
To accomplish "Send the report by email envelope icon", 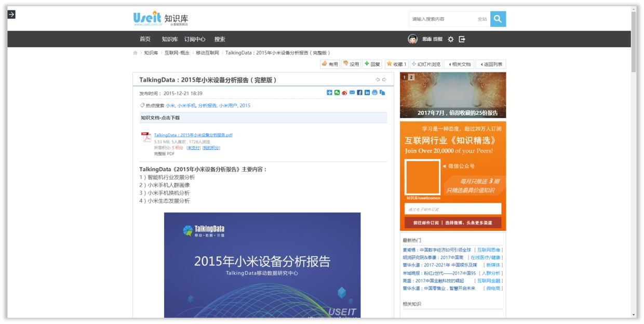I will [352, 93].
